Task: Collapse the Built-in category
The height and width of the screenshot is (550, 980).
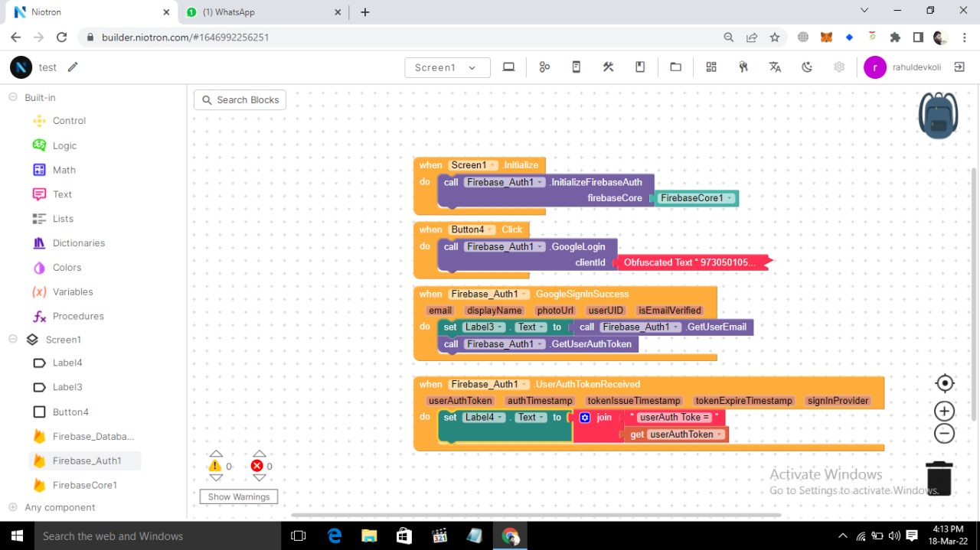Action: pos(12,97)
